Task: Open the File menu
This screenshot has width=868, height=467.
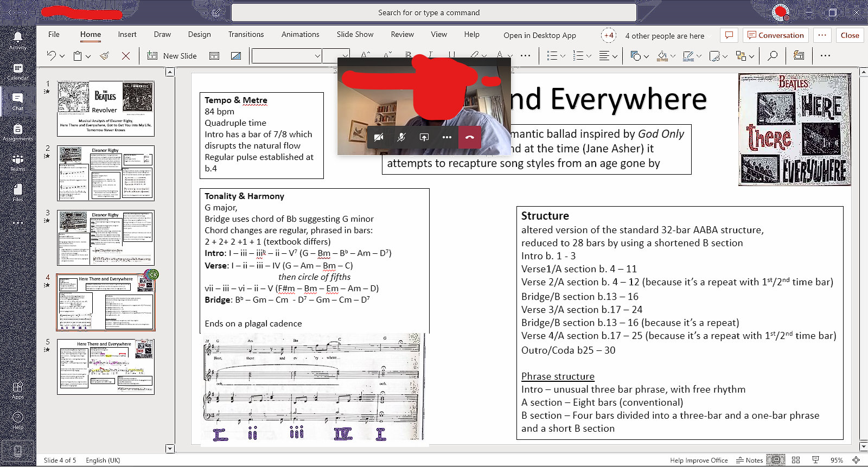Action: (x=54, y=34)
